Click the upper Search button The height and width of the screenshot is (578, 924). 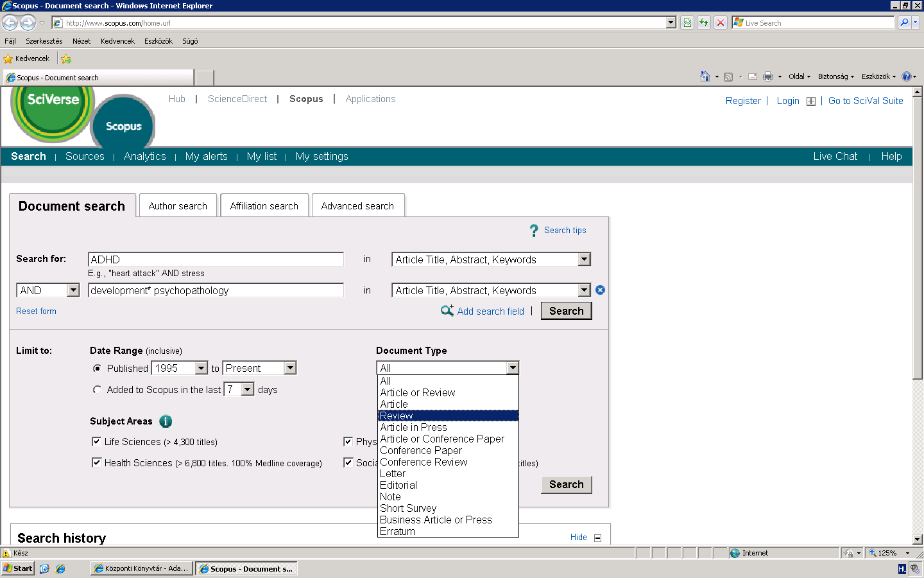(x=567, y=311)
